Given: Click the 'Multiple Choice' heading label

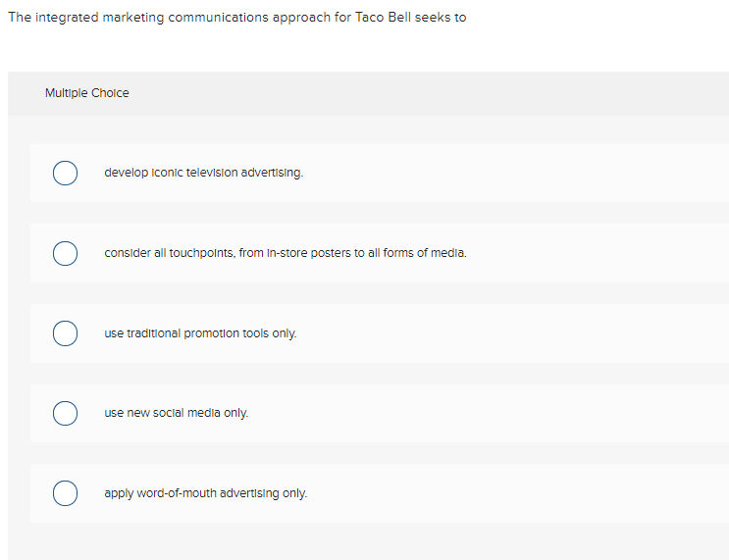Looking at the screenshot, I should 86,93.
